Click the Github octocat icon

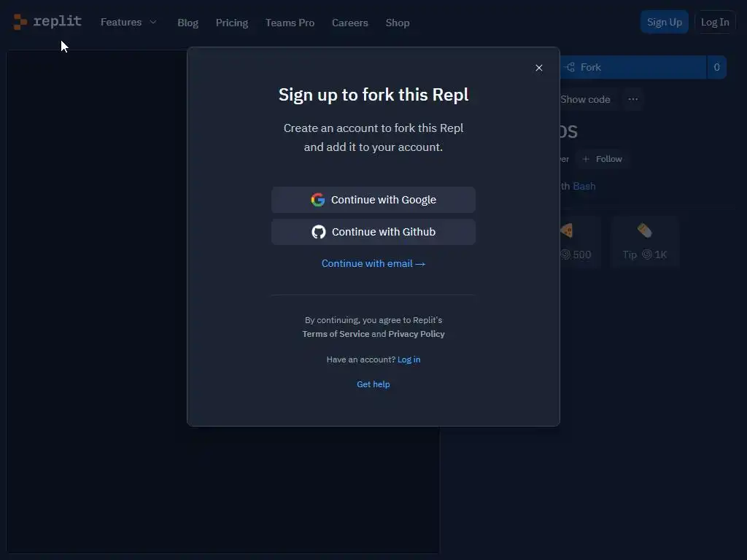pos(319,232)
